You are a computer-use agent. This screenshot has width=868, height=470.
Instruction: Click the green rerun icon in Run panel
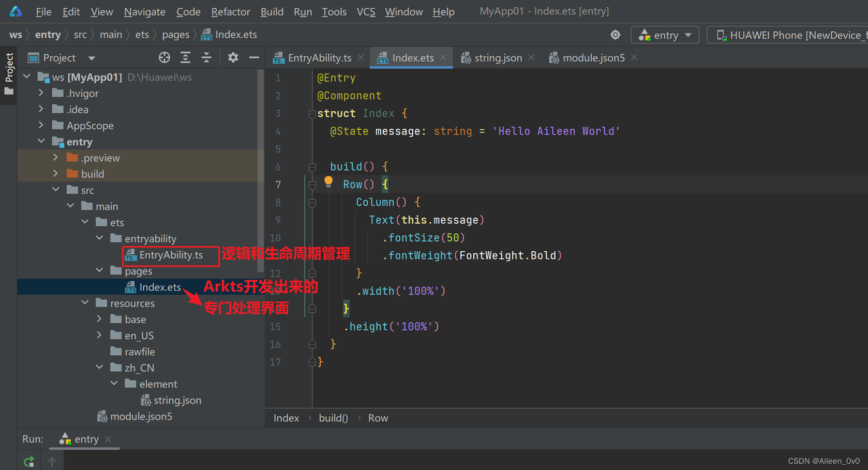click(x=29, y=461)
